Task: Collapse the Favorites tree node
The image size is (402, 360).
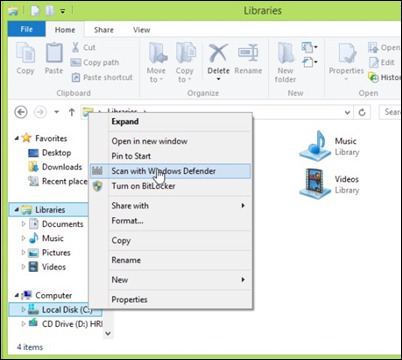Action: 17,138
